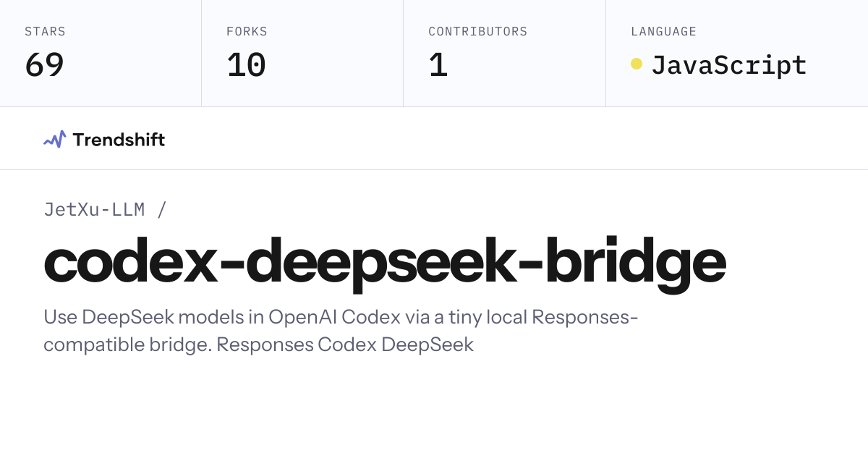Click the FORKS heading label
This screenshot has width=868, height=456.
pyautogui.click(x=247, y=32)
